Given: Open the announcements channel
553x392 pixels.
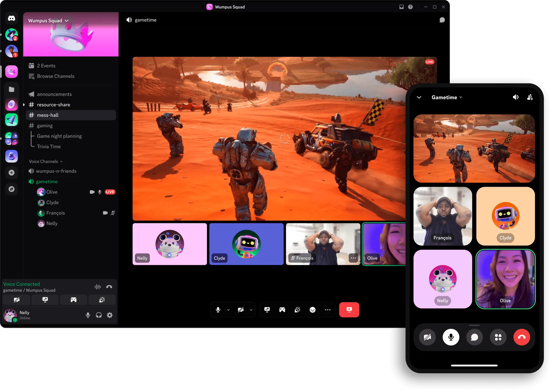Looking at the screenshot, I should click(54, 94).
